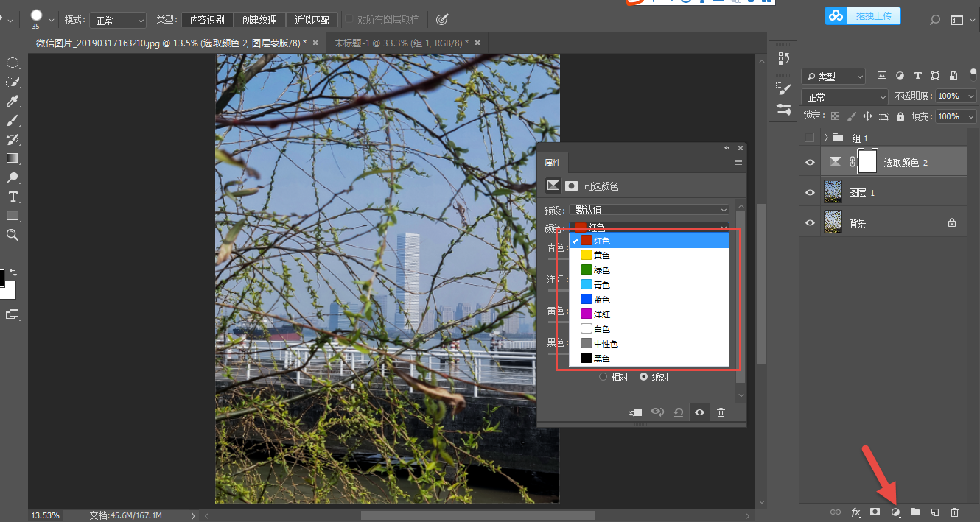This screenshot has height=522, width=980.
Task: Open the 填充 fill dropdown arrow
Action: 970,116
